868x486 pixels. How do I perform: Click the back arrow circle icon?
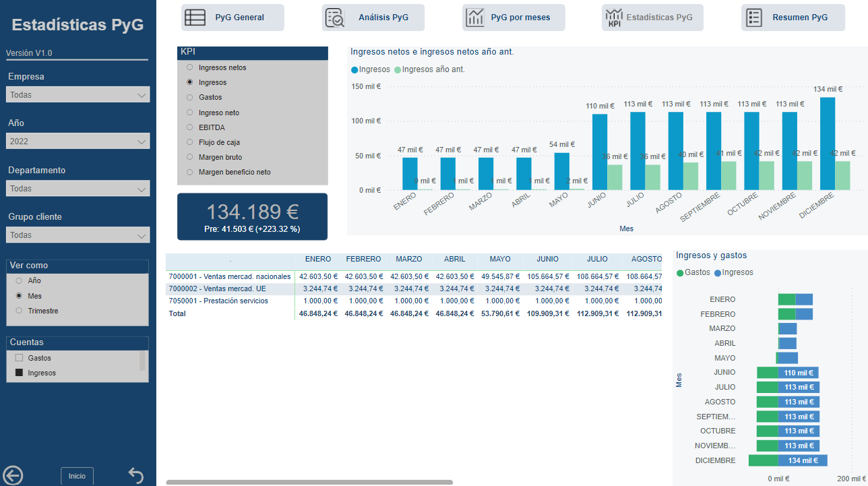[x=13, y=475]
